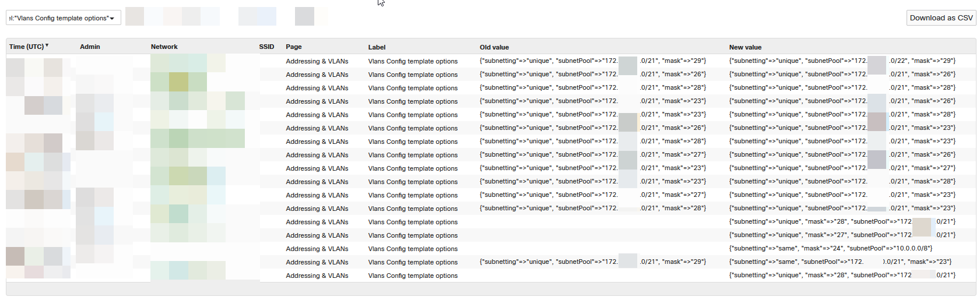The width and height of the screenshot is (980, 300).
Task: Click the new value with subnetting same and mask 23
Action: (x=840, y=262)
